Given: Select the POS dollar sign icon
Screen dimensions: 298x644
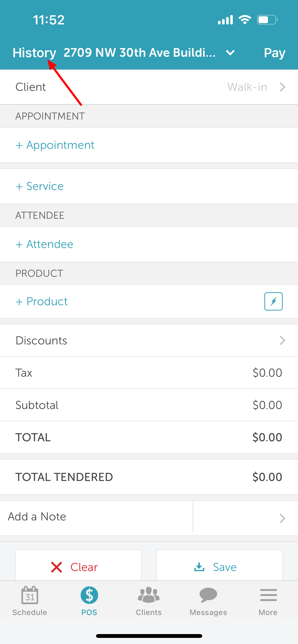Looking at the screenshot, I should point(89,595).
